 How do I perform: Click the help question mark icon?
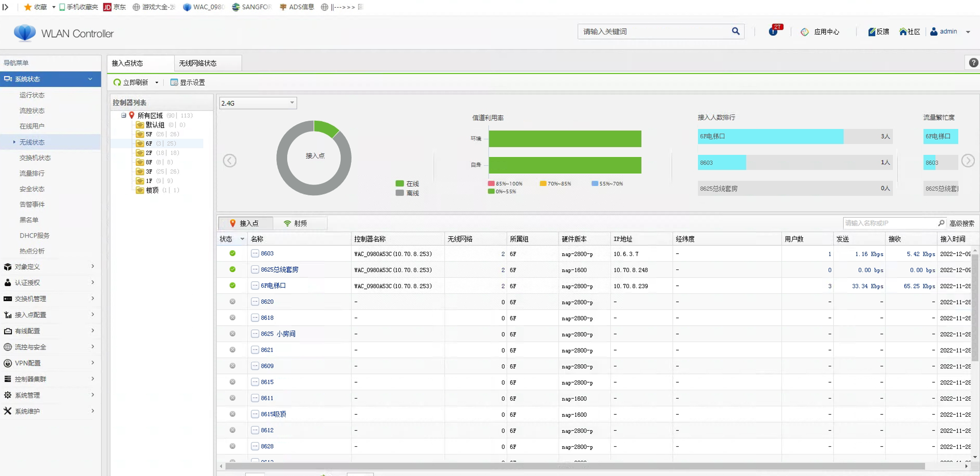point(973,63)
